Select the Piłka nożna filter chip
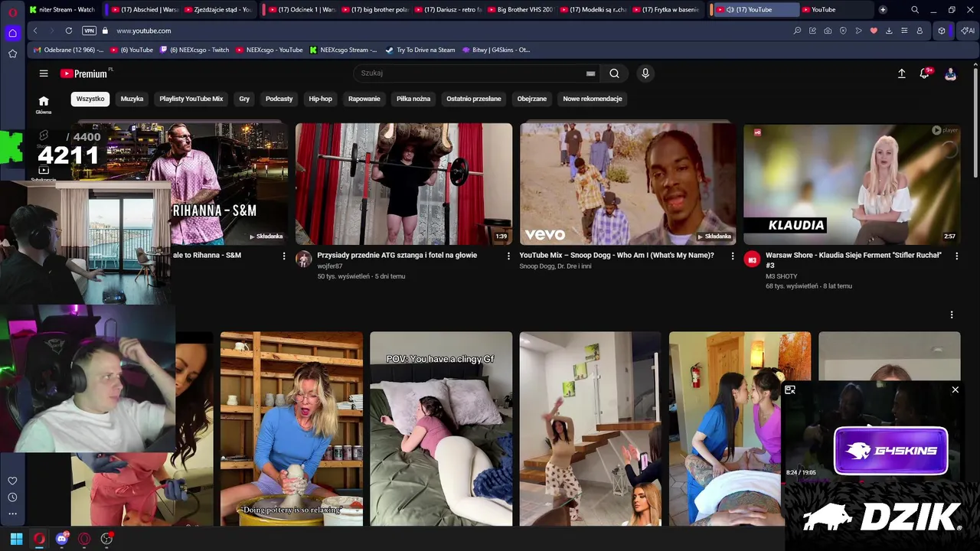The image size is (980, 551). tap(413, 99)
